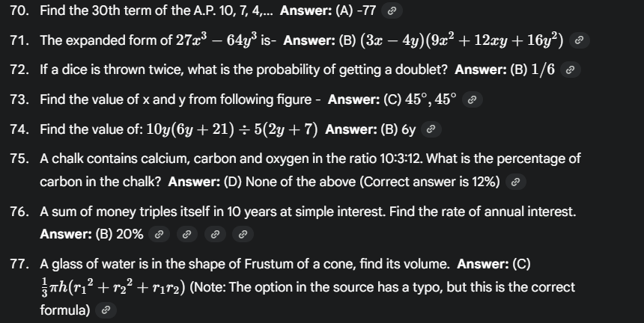Open second source link after answer 20%
The image size is (644, 323).
coord(187,235)
